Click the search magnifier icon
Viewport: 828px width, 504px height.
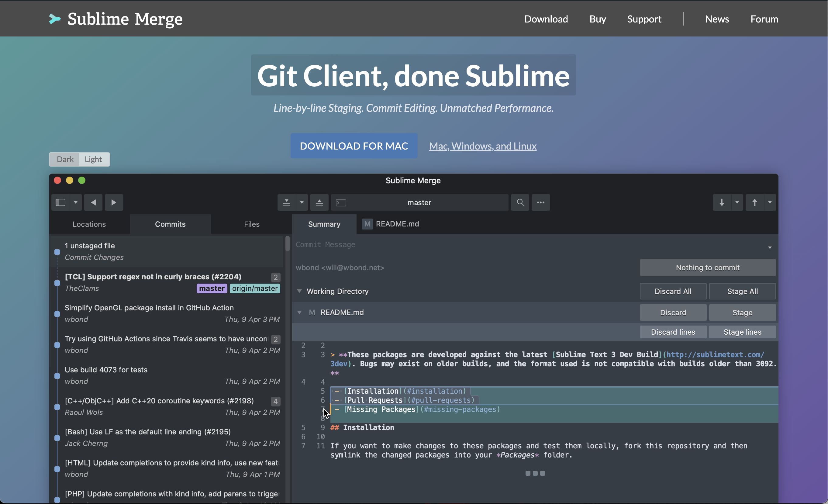point(520,202)
